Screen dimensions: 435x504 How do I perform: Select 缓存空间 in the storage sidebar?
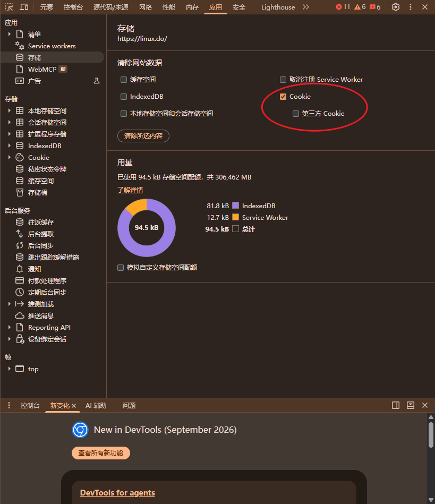click(40, 181)
